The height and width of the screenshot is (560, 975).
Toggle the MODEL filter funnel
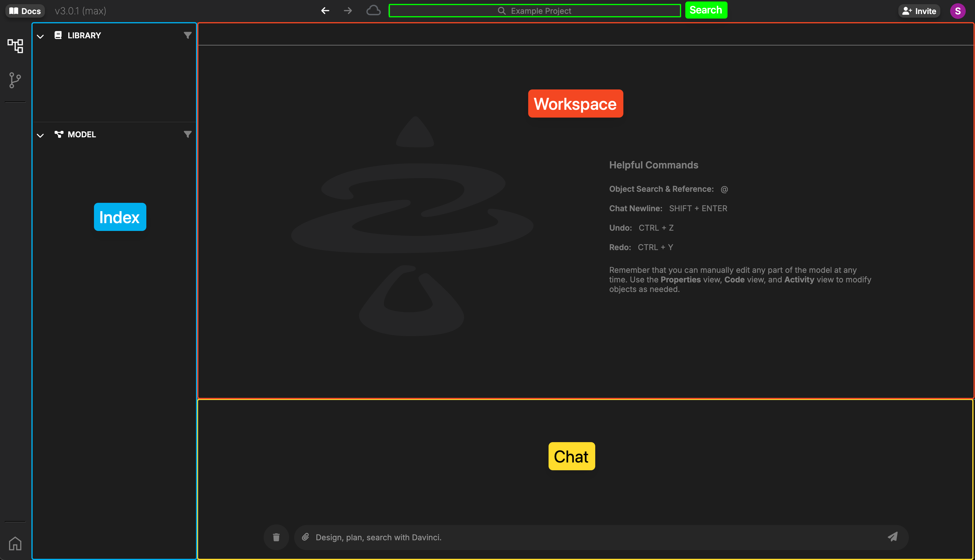tap(187, 134)
